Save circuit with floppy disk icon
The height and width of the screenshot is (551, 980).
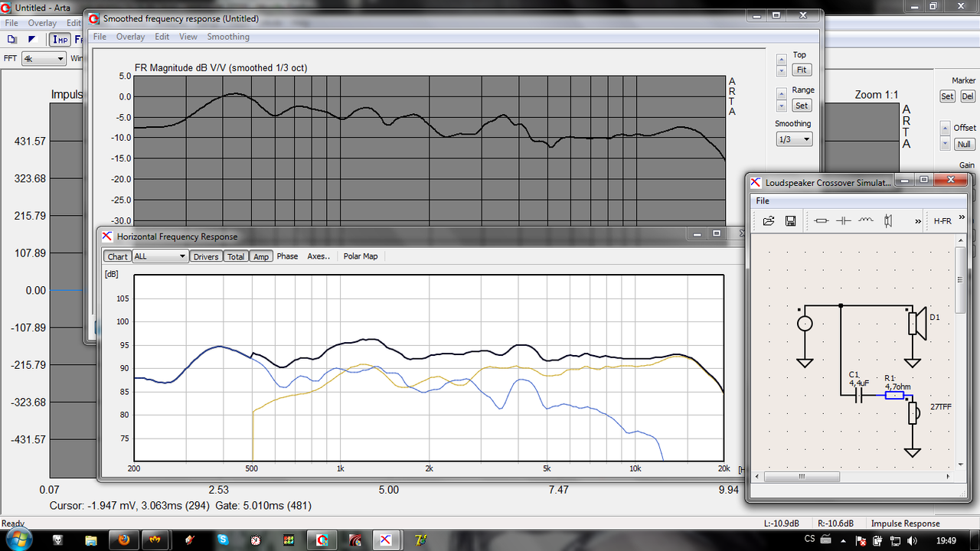coord(791,220)
